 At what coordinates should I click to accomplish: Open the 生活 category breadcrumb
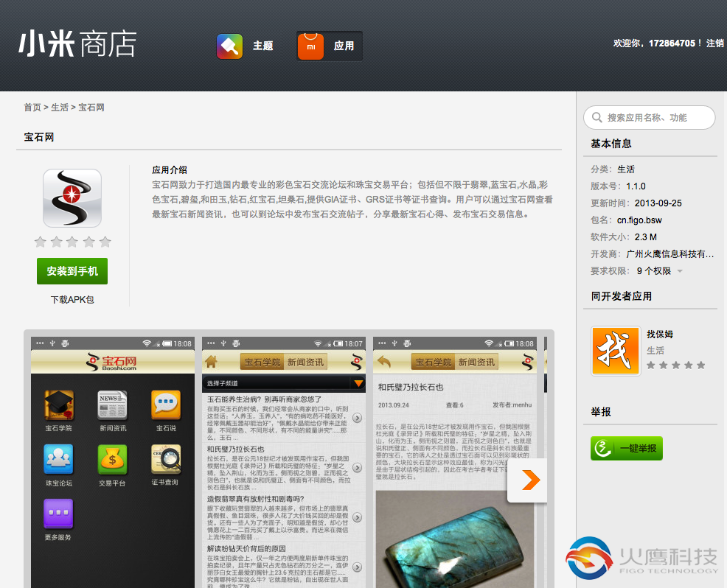(x=59, y=107)
